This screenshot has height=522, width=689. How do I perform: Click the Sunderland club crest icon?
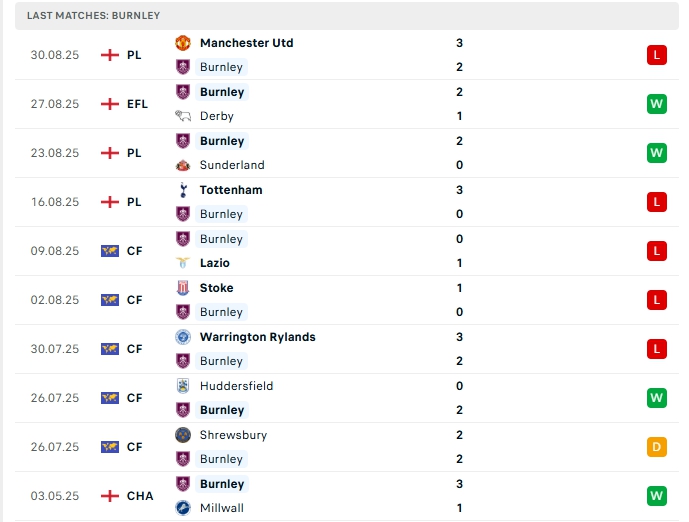pos(183,165)
